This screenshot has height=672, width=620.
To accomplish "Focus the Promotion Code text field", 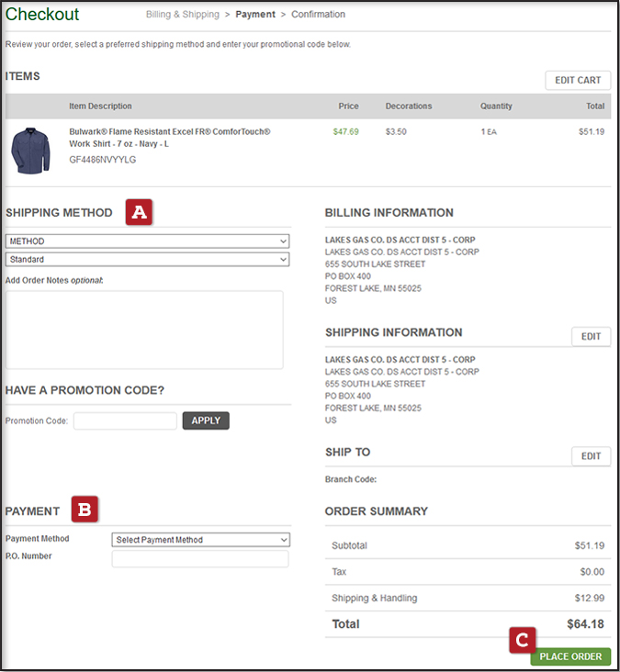I will [125, 421].
